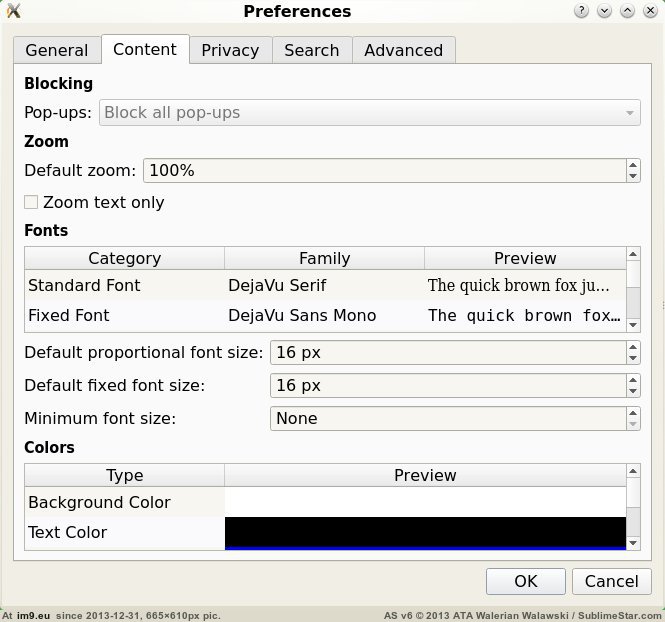Click the title bar help question-mark button
The image size is (665, 622).
tap(582, 11)
